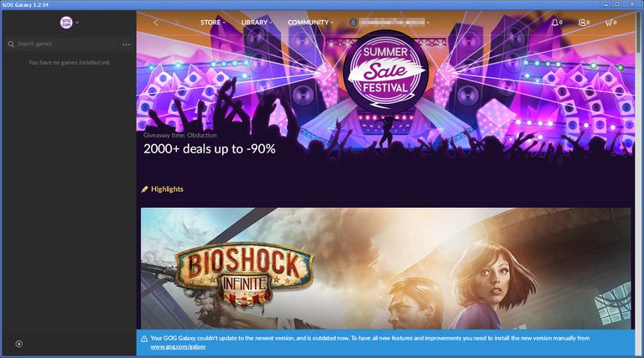Expand the LIBRARY dropdown menu
644x358 pixels.
(257, 22)
